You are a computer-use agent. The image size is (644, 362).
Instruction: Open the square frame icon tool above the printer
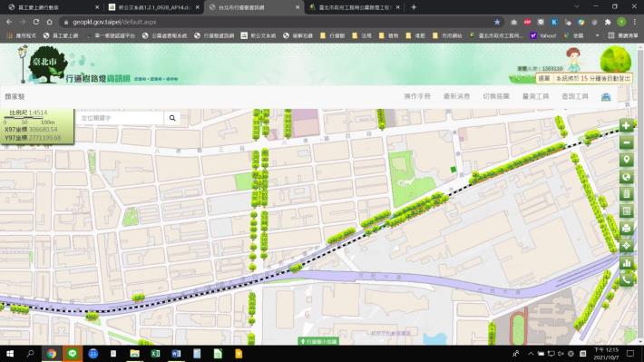pos(626,211)
